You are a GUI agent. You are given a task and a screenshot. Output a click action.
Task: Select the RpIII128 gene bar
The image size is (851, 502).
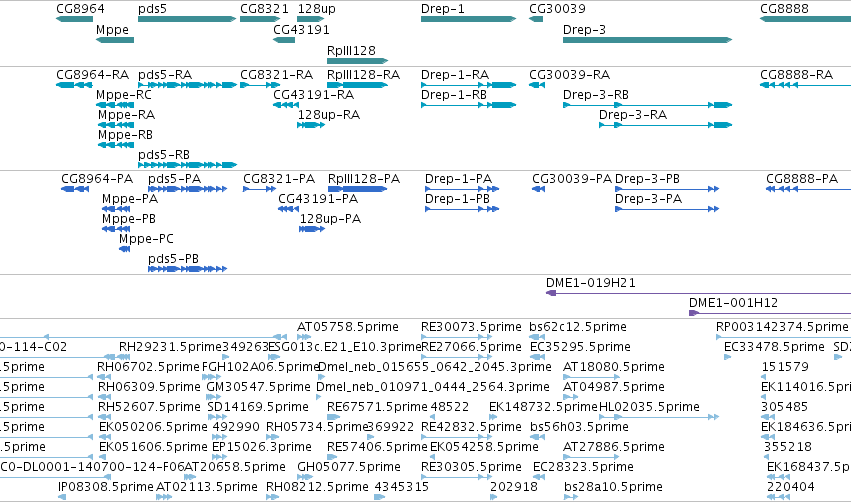point(358,61)
